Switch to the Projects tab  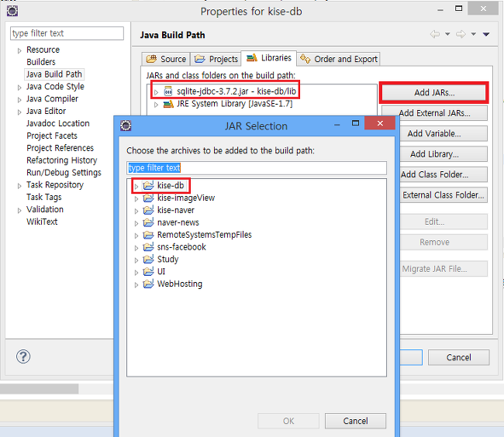point(216,59)
